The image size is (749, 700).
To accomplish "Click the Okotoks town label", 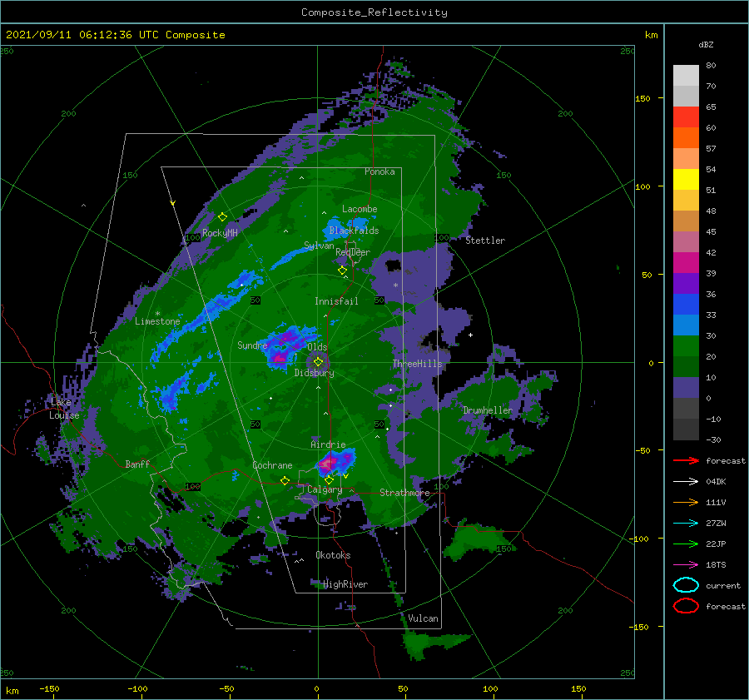I will (x=333, y=555).
